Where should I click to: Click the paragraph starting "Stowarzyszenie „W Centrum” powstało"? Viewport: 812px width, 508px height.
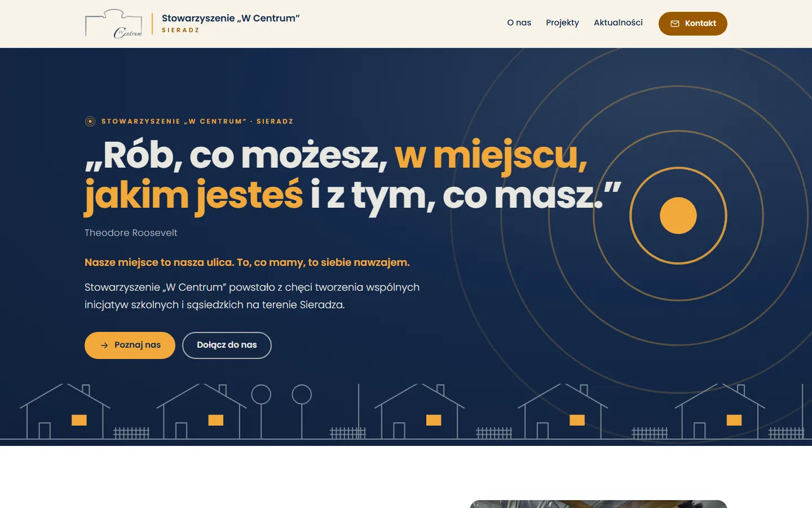252,296
